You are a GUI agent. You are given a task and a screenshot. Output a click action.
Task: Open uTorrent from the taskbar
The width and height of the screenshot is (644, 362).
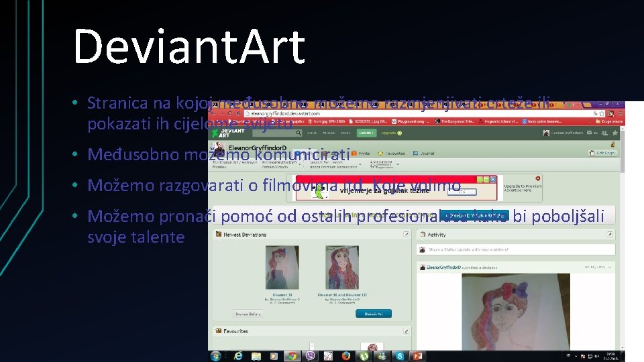[364, 356]
